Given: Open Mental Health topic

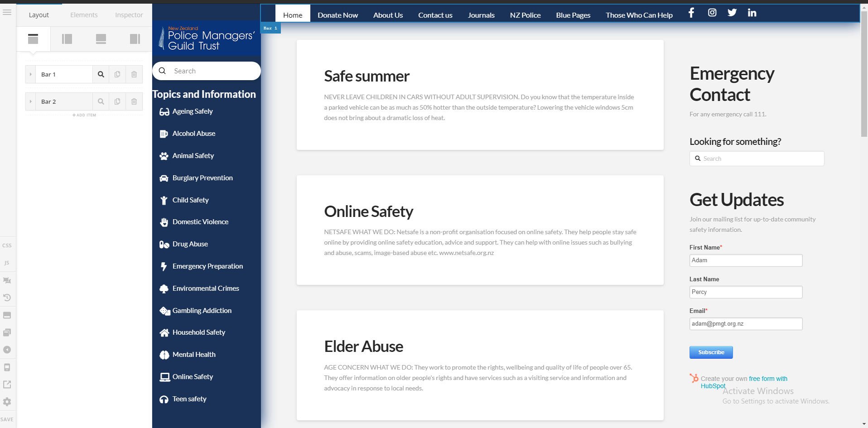Looking at the screenshot, I should point(194,355).
